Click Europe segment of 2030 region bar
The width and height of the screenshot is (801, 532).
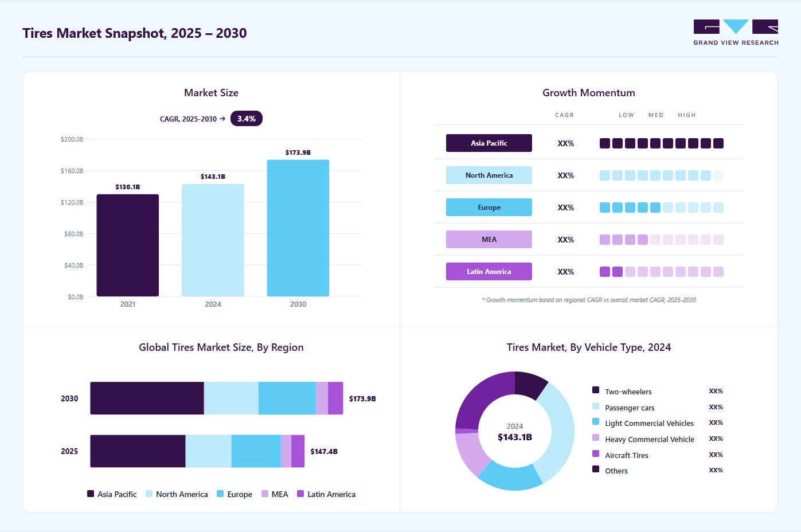pyautogui.click(x=287, y=398)
